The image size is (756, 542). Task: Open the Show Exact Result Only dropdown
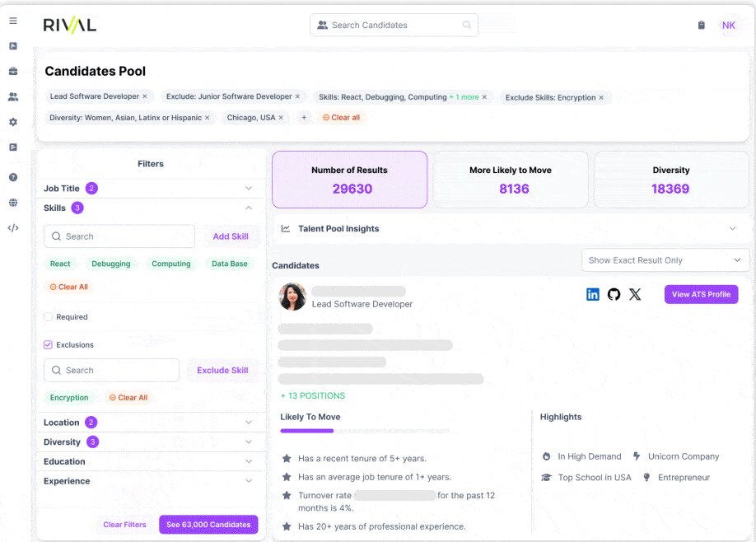pyautogui.click(x=665, y=260)
